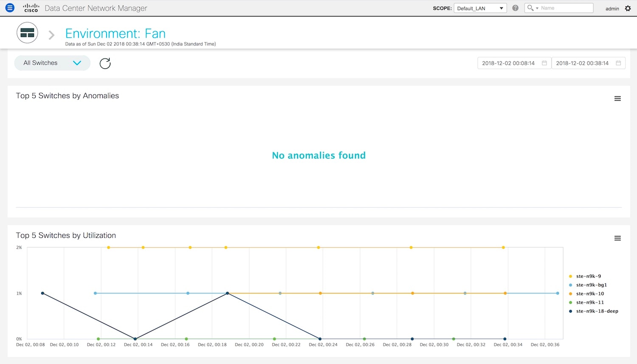Image resolution: width=637 pixels, height=364 pixels.
Task: Focus the Name search input field
Action: 566,8
